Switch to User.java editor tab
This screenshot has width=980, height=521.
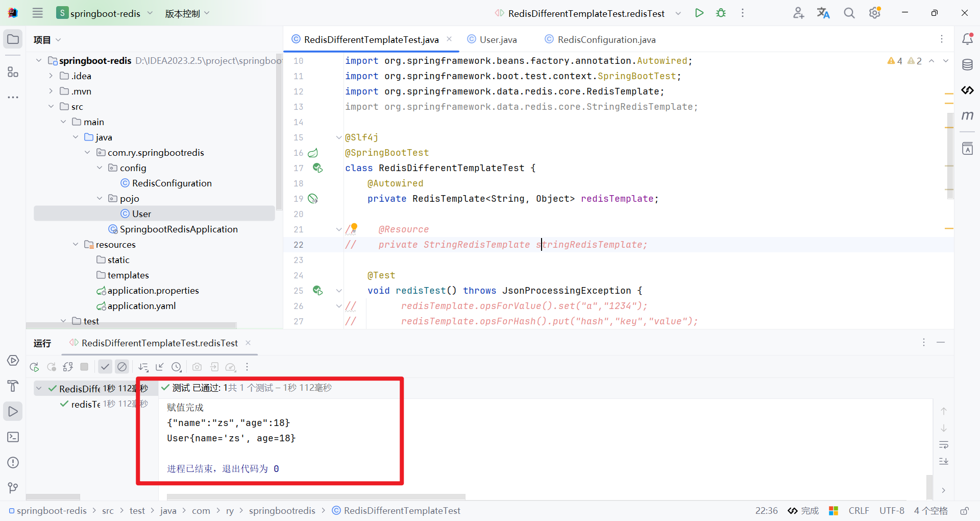(492, 39)
